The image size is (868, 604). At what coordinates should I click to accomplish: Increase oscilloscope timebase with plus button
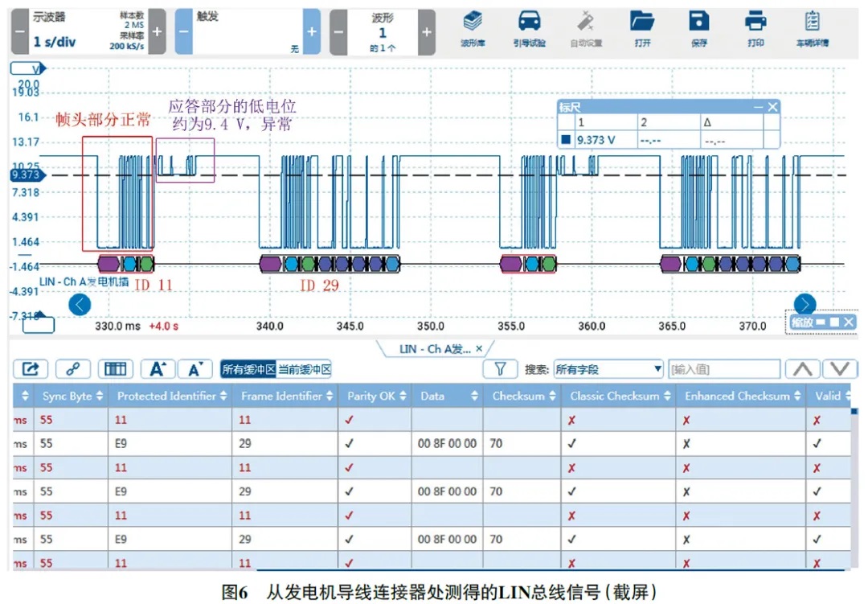(x=158, y=31)
